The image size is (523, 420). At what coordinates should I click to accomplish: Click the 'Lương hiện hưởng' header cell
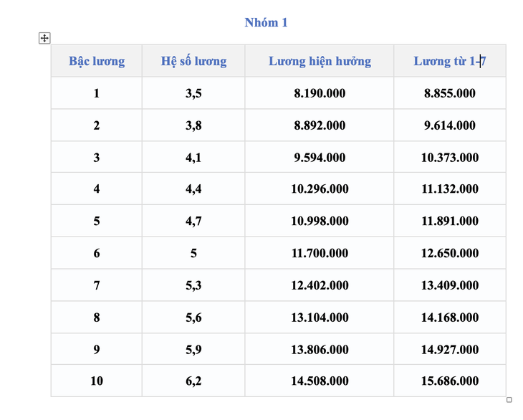pos(320,61)
